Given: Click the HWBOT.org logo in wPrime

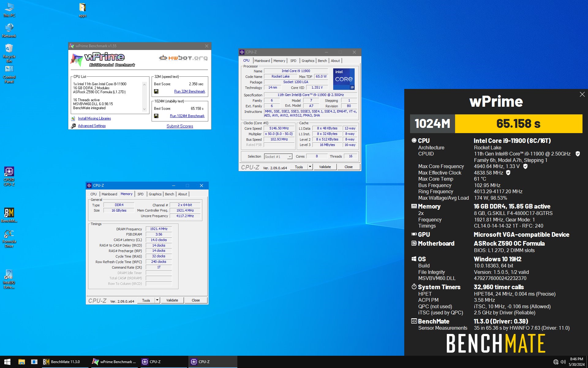Looking at the screenshot, I should coord(183,58).
